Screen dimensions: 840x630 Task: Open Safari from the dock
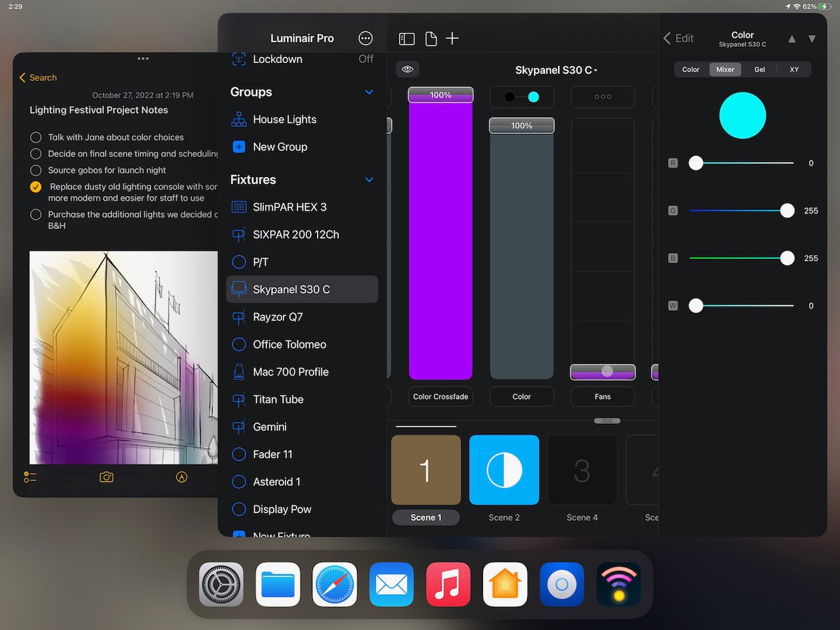coord(335,584)
